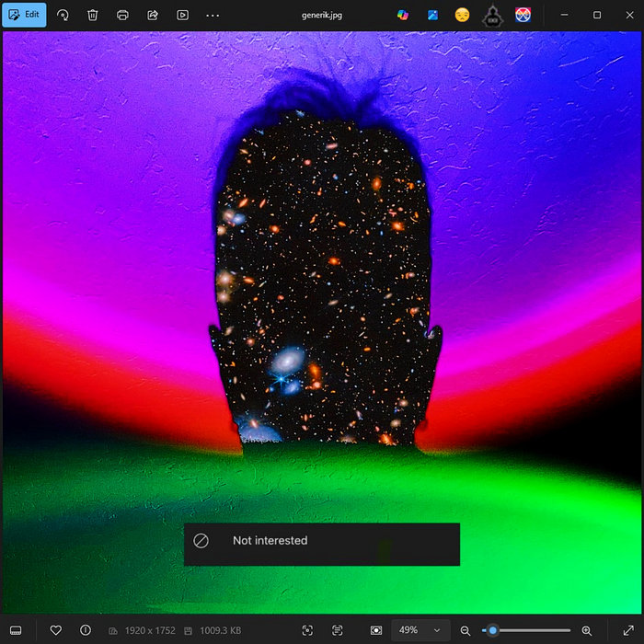
Task: Click the red and blue round icon
Action: [x=523, y=16]
